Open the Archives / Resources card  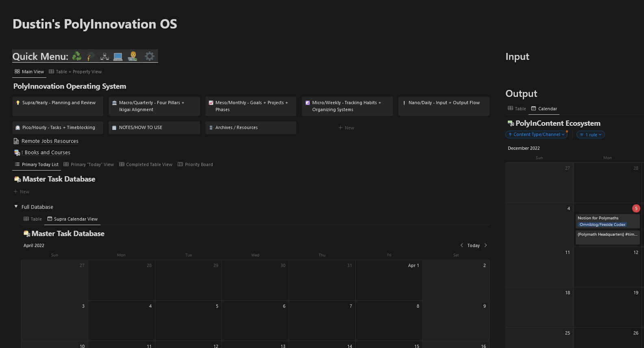click(250, 128)
